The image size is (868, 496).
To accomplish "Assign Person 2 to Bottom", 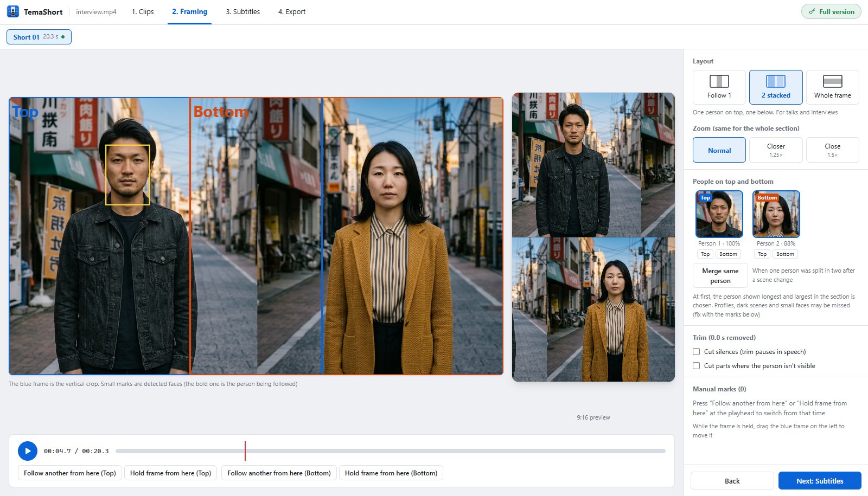I will (x=785, y=254).
